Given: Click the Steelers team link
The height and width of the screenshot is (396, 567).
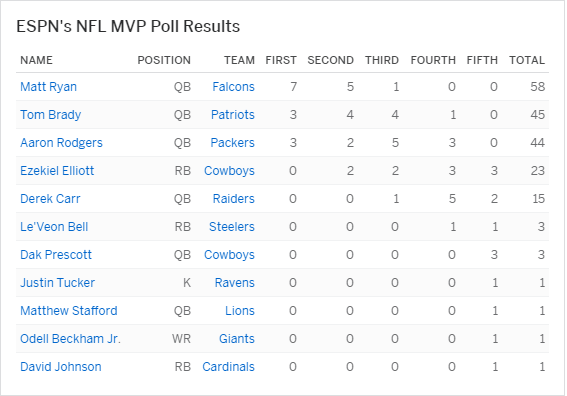Looking at the screenshot, I should pyautogui.click(x=232, y=227).
